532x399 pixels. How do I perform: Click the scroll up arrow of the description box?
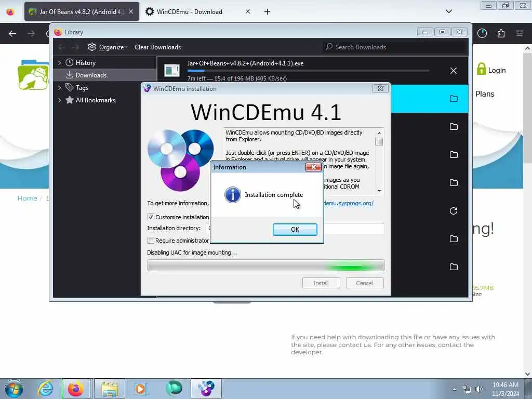(x=379, y=132)
